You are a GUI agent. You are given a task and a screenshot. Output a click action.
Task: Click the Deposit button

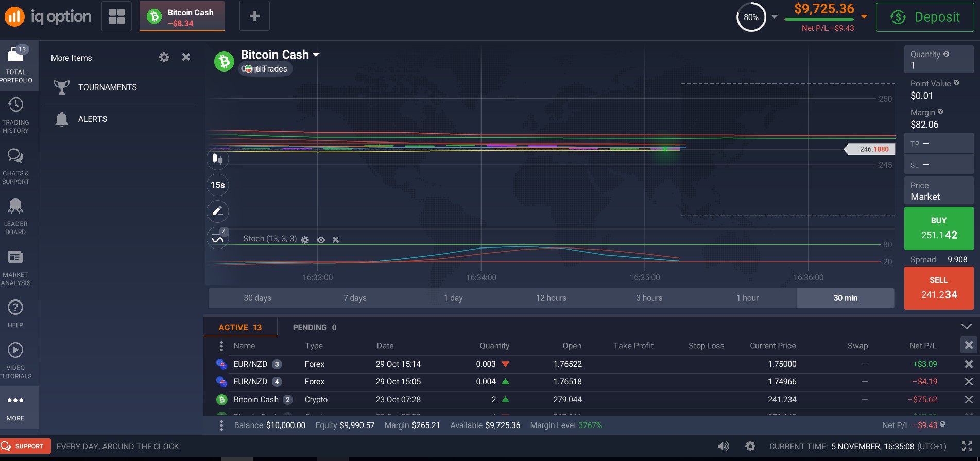pos(925,17)
